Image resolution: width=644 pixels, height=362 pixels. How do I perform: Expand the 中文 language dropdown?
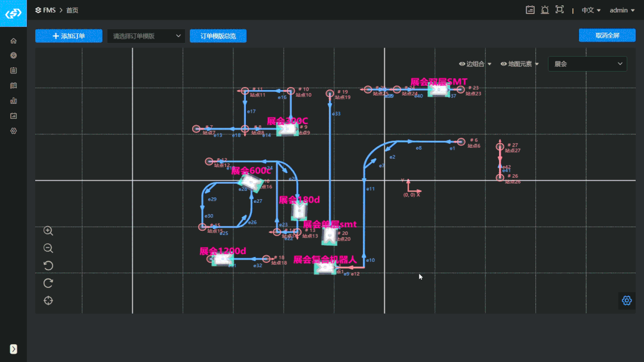(591, 10)
